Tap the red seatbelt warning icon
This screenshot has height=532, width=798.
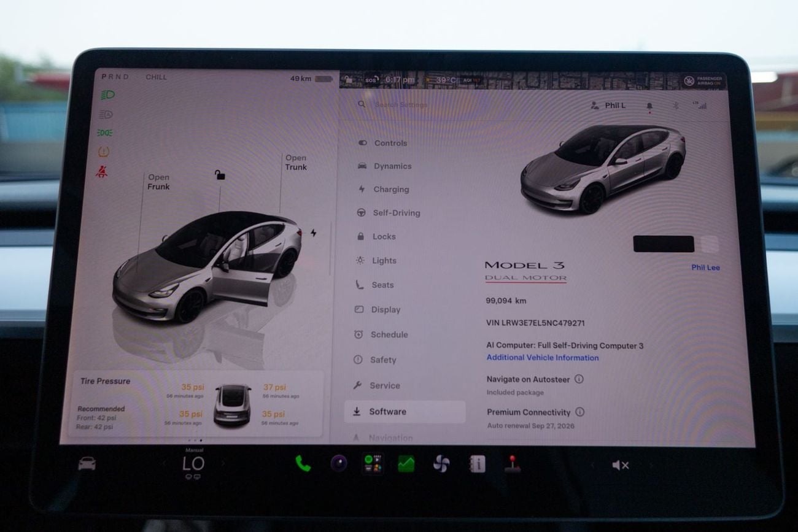point(101,172)
